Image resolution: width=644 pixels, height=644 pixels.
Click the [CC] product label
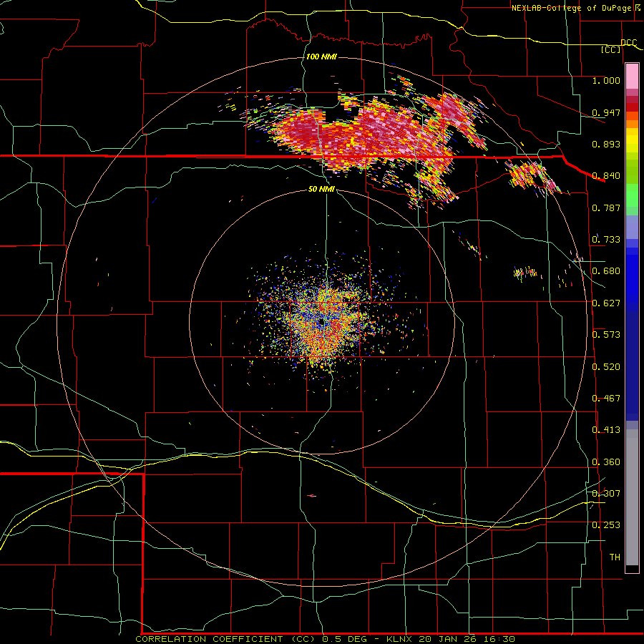point(611,49)
